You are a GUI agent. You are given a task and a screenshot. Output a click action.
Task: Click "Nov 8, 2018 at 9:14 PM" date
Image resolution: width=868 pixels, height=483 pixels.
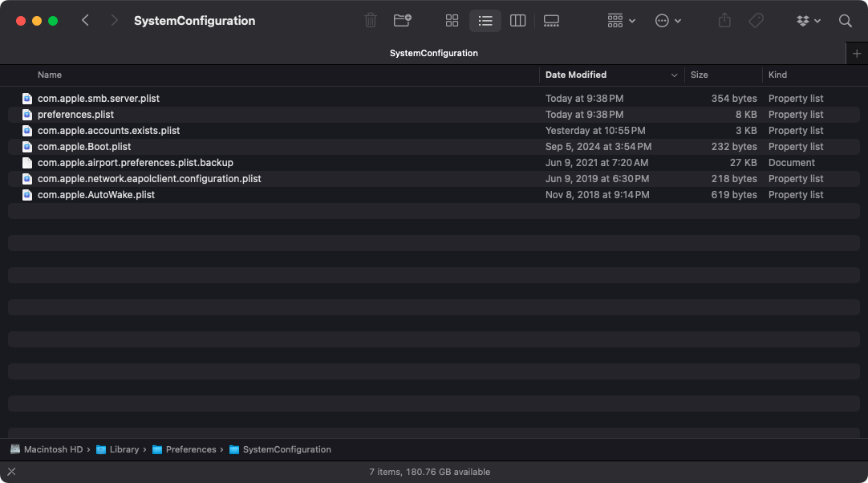(x=598, y=195)
